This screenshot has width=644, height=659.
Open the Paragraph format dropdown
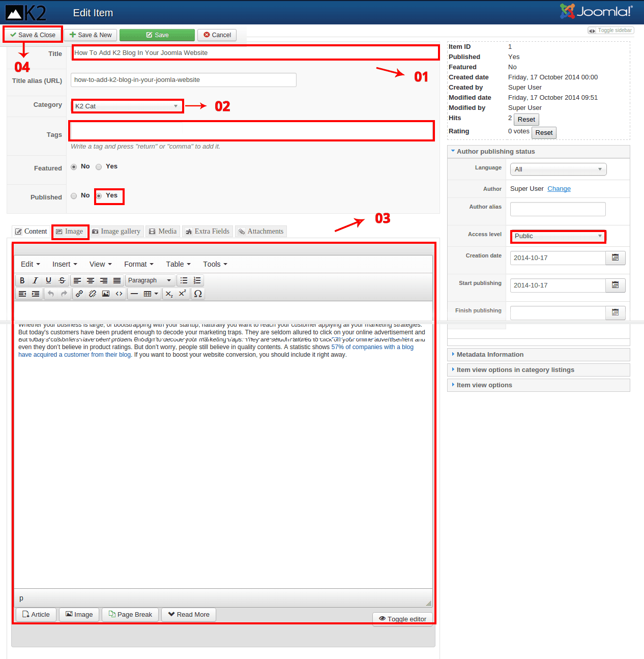pos(150,280)
